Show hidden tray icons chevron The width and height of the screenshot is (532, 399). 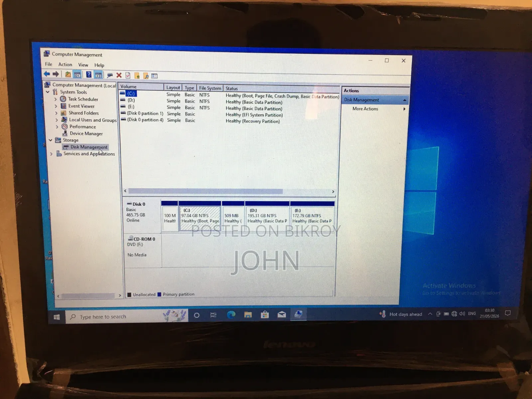[430, 314]
